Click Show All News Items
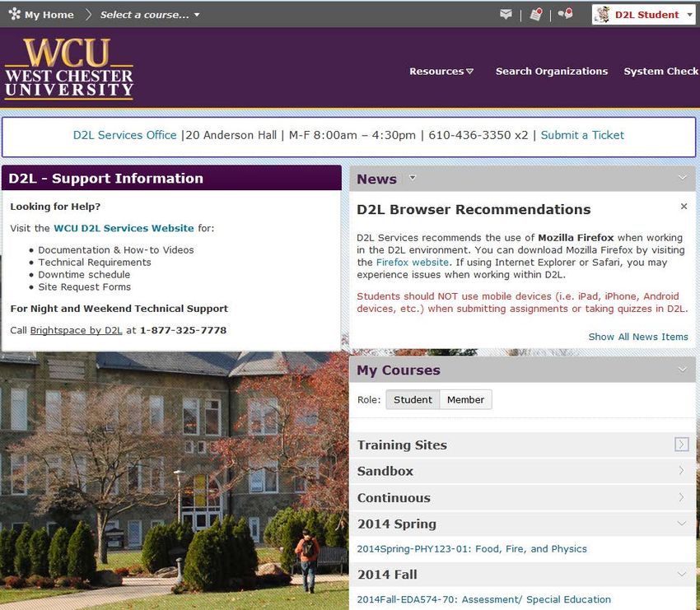Viewport: 700px width, 610px height. click(638, 337)
